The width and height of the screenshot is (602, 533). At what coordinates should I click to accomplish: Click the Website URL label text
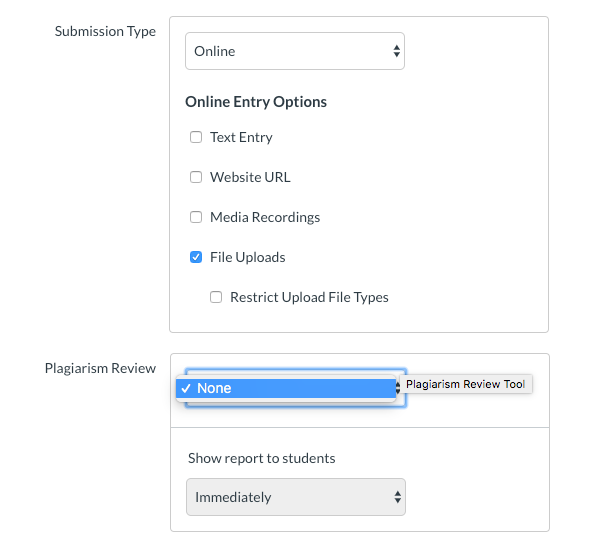pos(250,177)
